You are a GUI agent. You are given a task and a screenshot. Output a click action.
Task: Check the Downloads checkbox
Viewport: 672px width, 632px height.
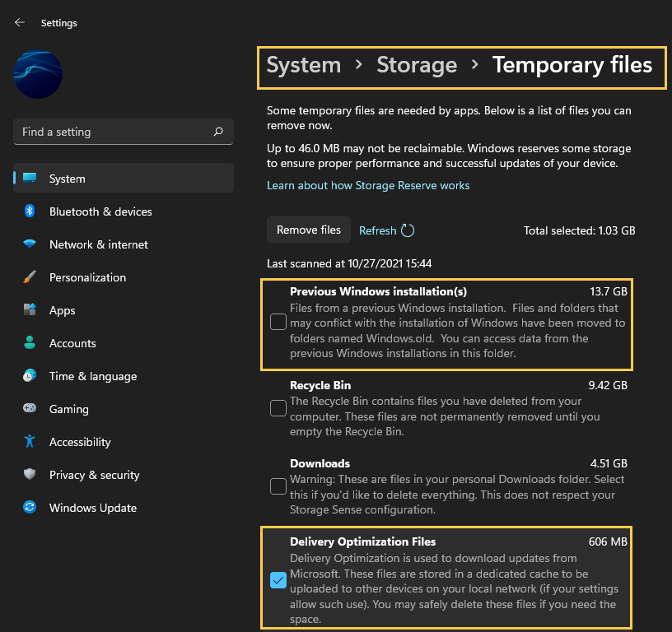click(278, 486)
